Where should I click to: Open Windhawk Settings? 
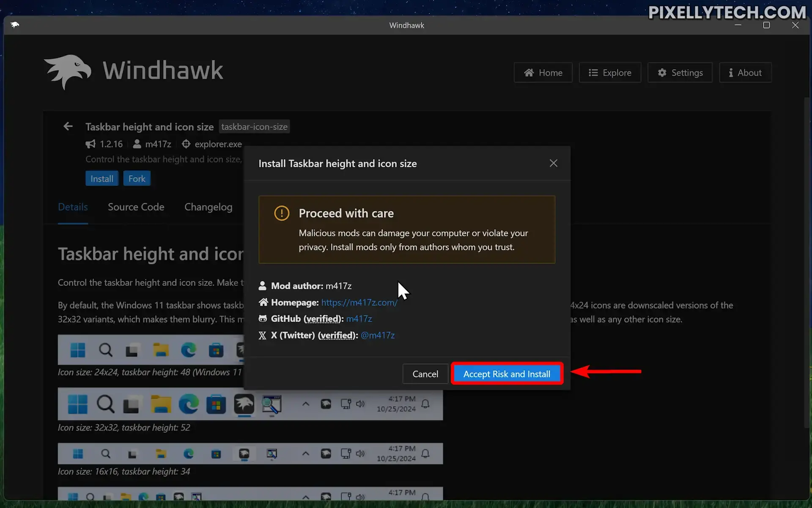pyautogui.click(x=680, y=72)
